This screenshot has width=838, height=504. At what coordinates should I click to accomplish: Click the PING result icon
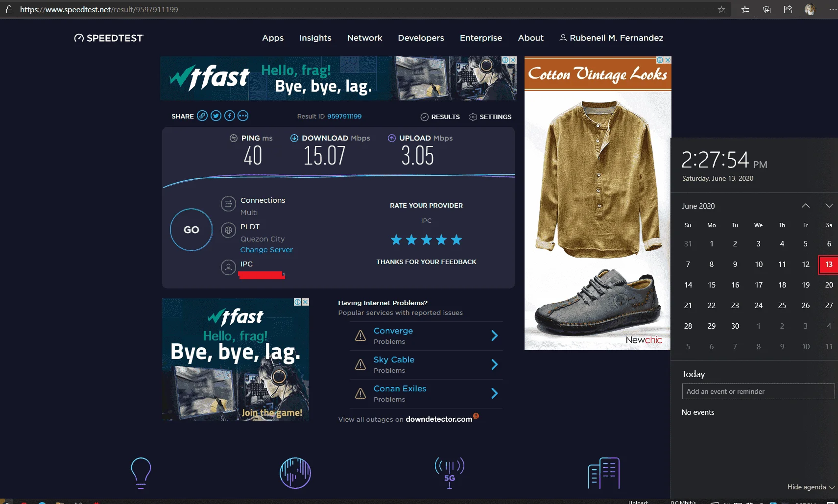point(234,138)
